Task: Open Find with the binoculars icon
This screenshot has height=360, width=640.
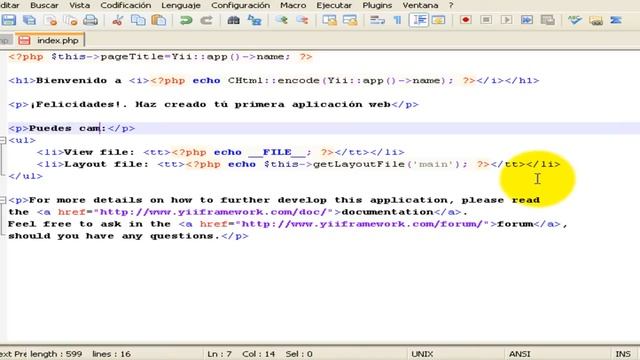Action: 233,20
